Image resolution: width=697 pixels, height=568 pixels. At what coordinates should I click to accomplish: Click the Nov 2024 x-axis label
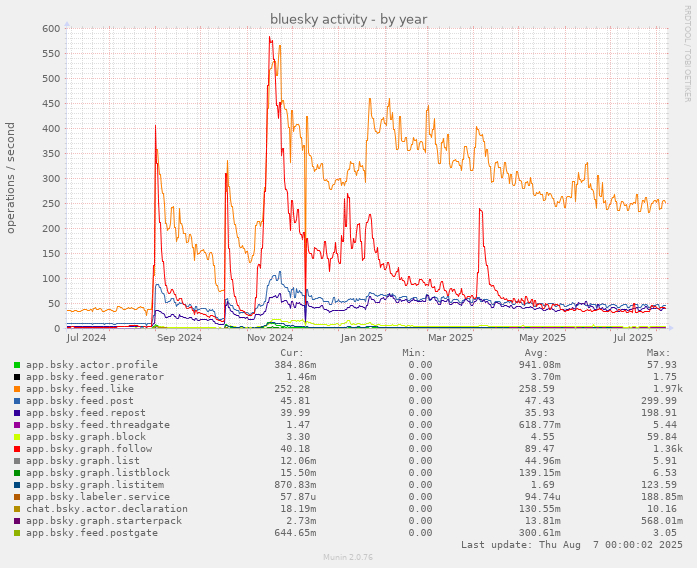[x=270, y=338]
